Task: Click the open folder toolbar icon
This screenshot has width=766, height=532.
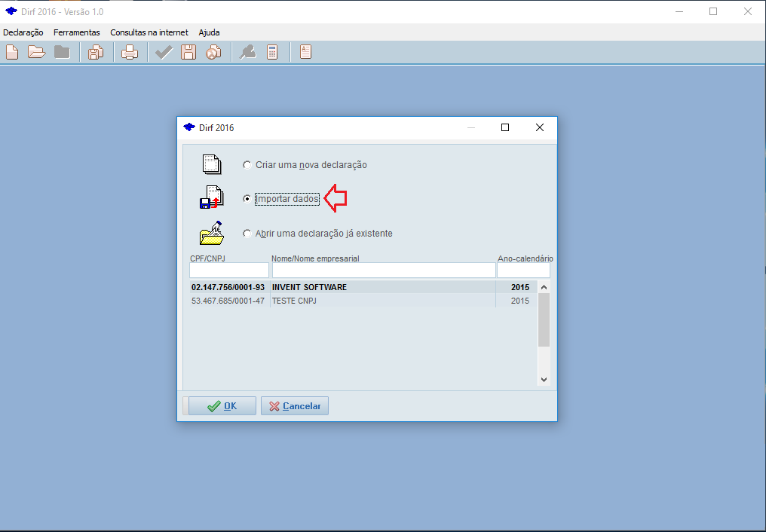Action: click(x=37, y=52)
